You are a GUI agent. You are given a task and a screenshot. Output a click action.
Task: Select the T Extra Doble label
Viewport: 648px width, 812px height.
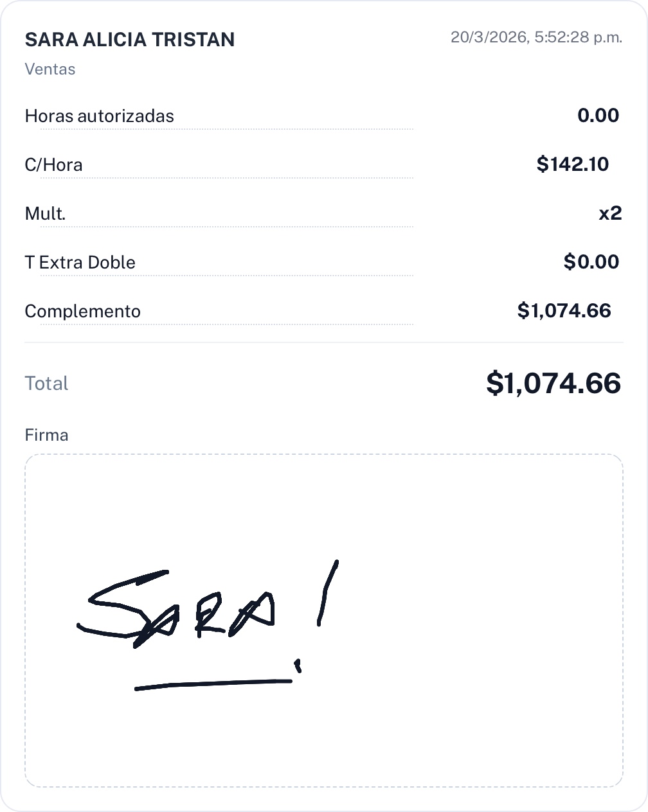tap(80, 263)
